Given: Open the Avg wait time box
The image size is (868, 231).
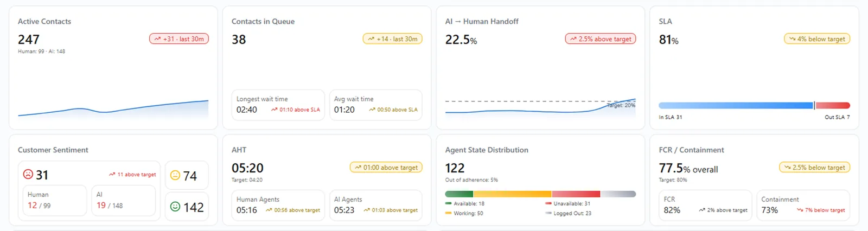Looking at the screenshot, I should (375, 105).
